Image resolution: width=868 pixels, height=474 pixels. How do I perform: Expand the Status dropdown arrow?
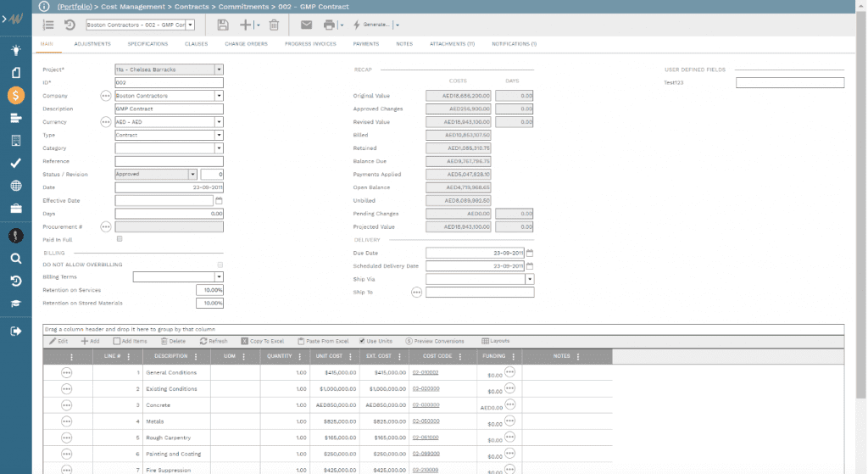click(192, 175)
